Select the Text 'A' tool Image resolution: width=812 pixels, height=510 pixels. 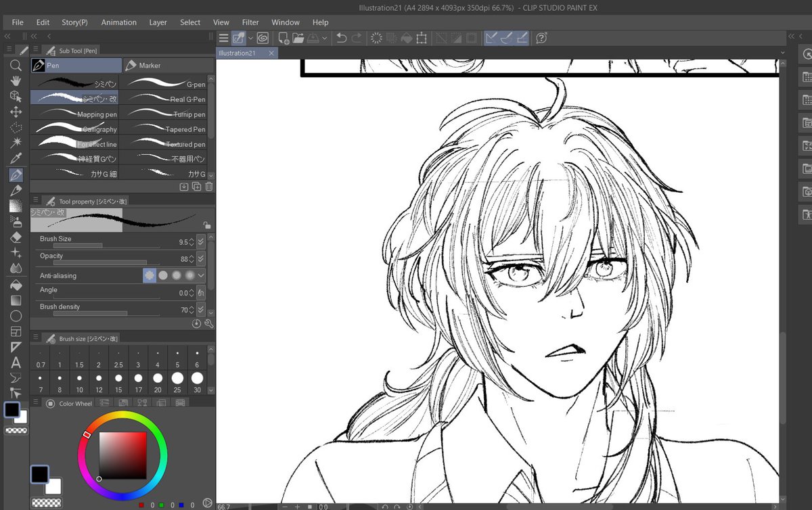[16, 363]
